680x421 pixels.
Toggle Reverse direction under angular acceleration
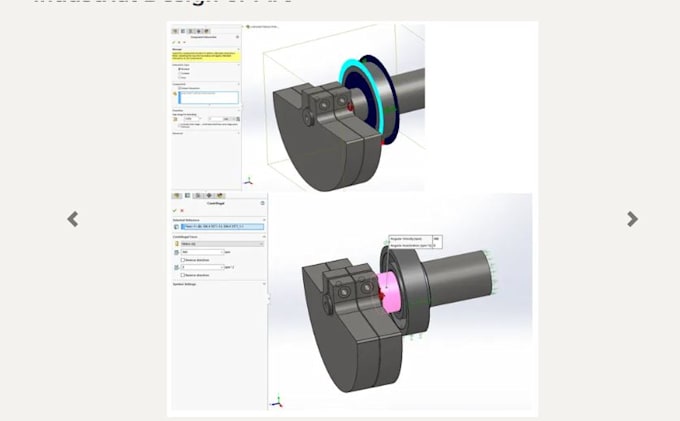tap(183, 275)
